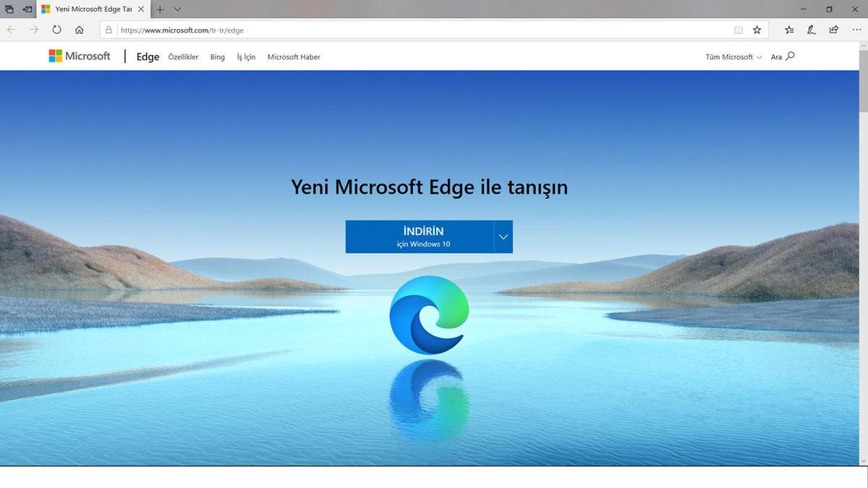View site security certificate lock
The image size is (868, 488).
109,30
